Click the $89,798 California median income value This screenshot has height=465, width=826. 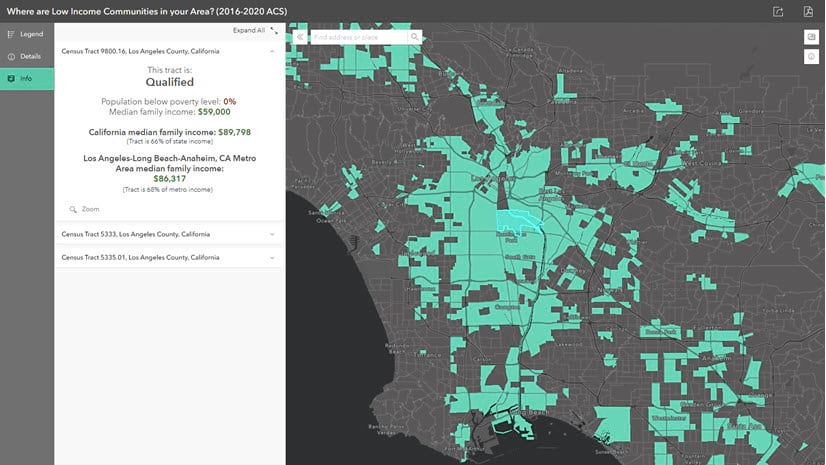pyautogui.click(x=234, y=132)
